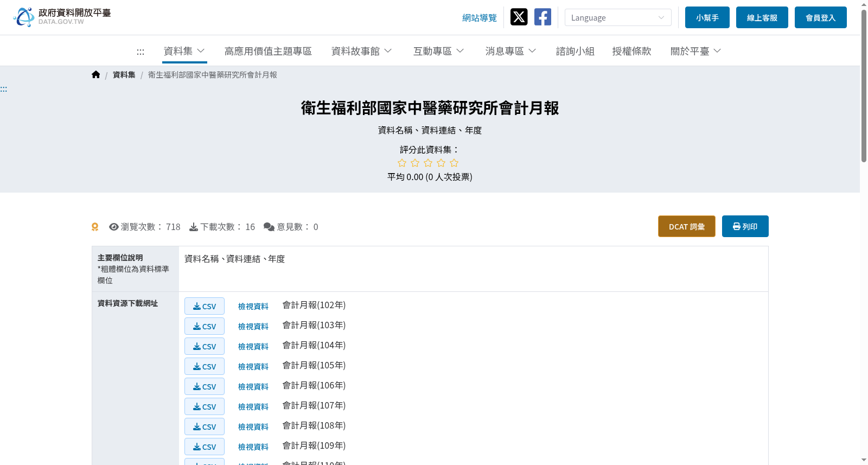Expand the 資料故事館 menu

click(x=361, y=51)
